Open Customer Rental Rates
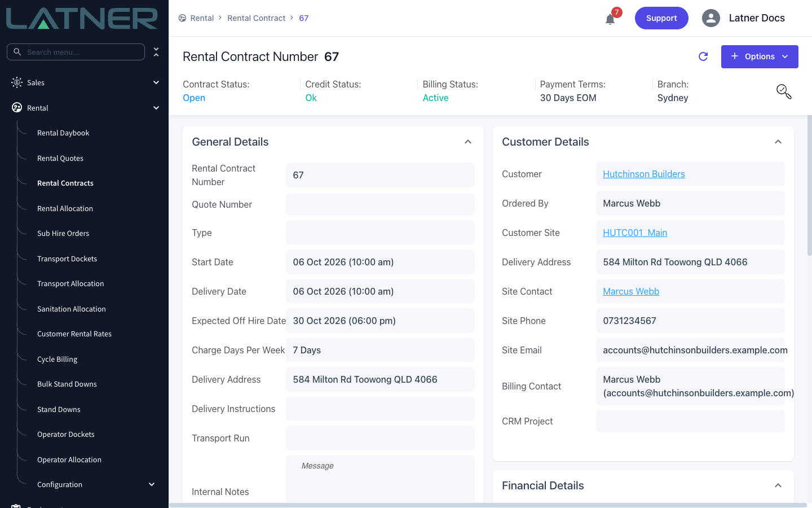The image size is (812, 508). pyautogui.click(x=74, y=334)
